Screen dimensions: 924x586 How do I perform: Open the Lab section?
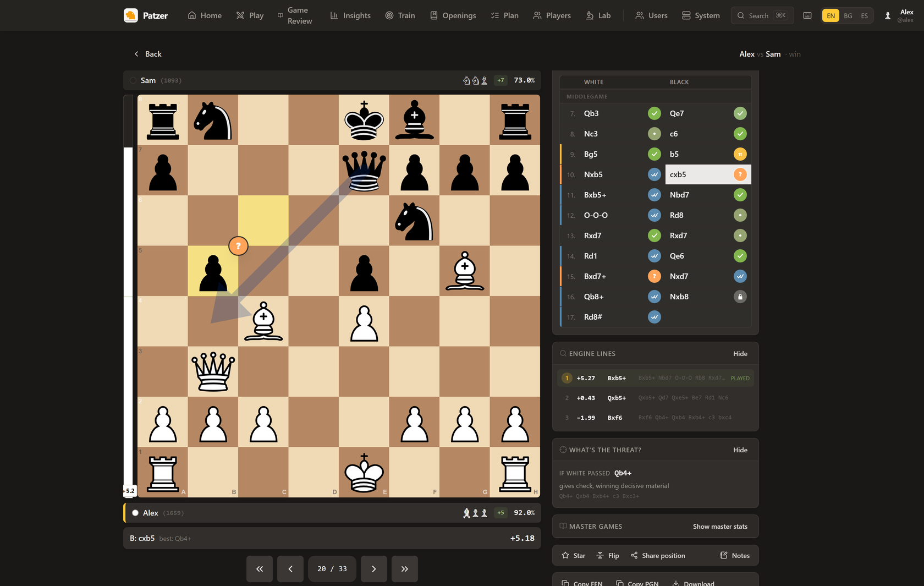click(x=598, y=15)
